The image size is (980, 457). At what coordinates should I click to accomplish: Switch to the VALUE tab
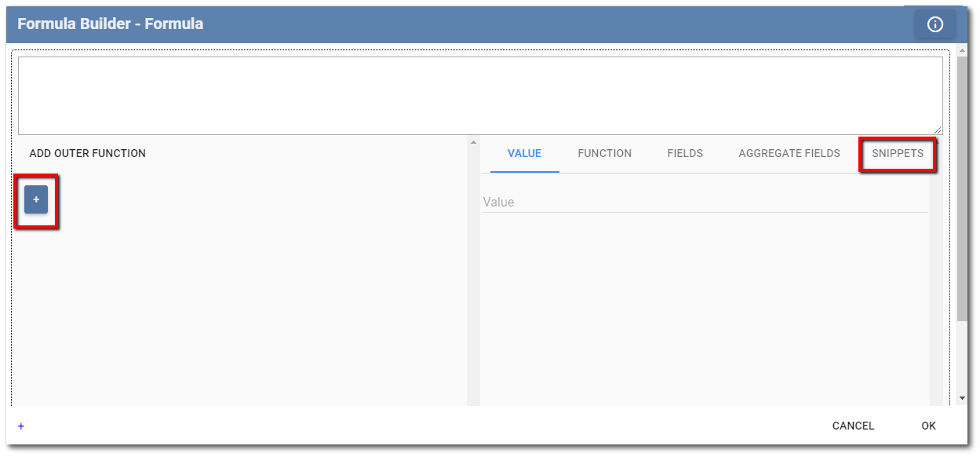524,153
